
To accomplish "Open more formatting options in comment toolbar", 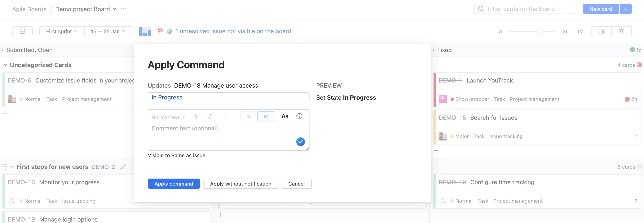I will pyautogui.click(x=224, y=117).
